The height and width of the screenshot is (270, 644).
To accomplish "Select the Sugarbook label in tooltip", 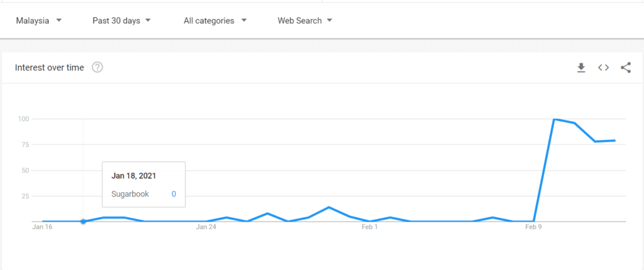I will (130, 194).
